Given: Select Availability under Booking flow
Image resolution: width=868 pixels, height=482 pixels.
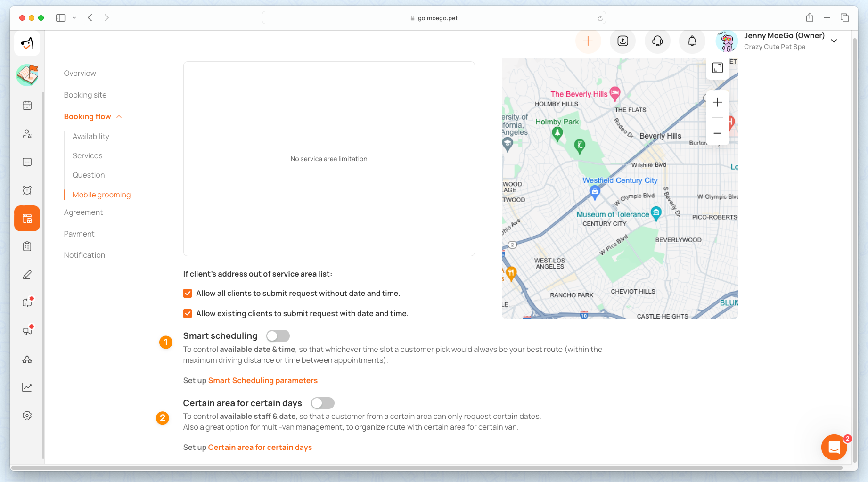Looking at the screenshot, I should pos(91,137).
